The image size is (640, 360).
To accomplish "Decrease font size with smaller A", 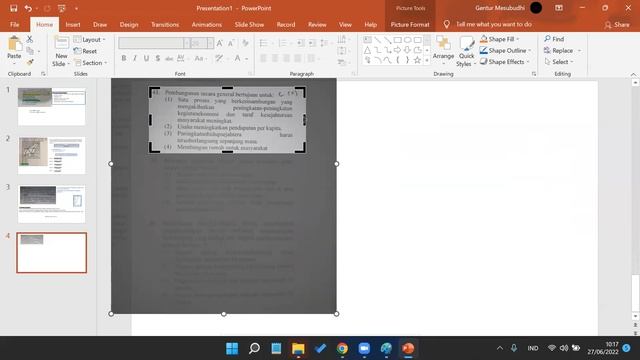I will (x=231, y=43).
